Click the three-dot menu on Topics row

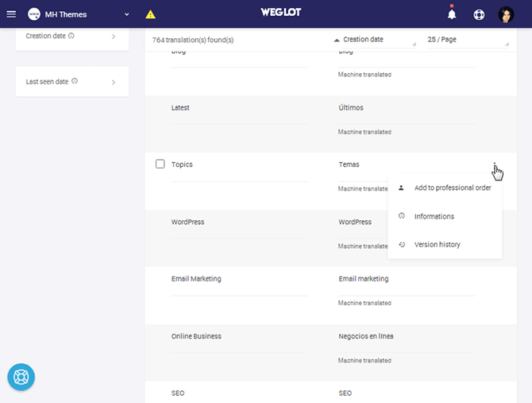(495, 165)
